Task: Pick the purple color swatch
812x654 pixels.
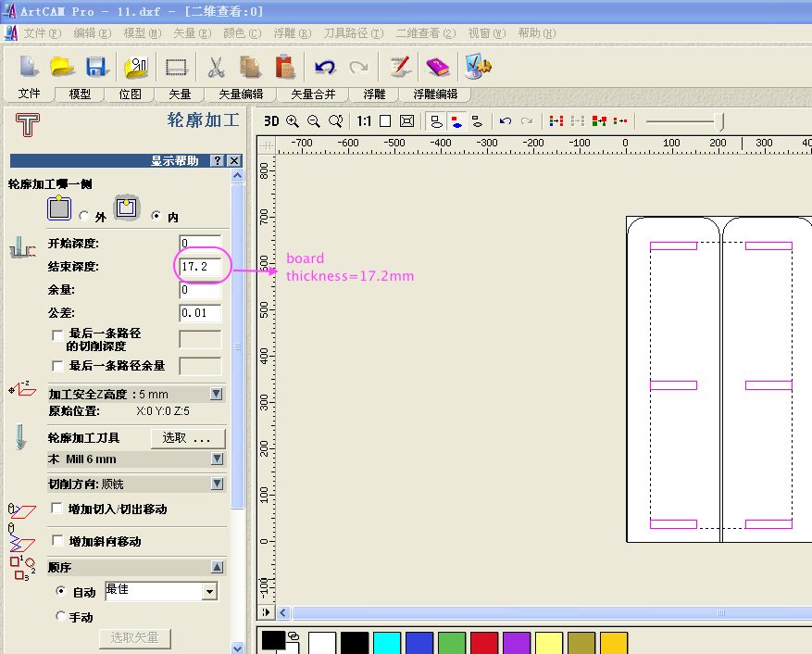Action: [x=517, y=643]
